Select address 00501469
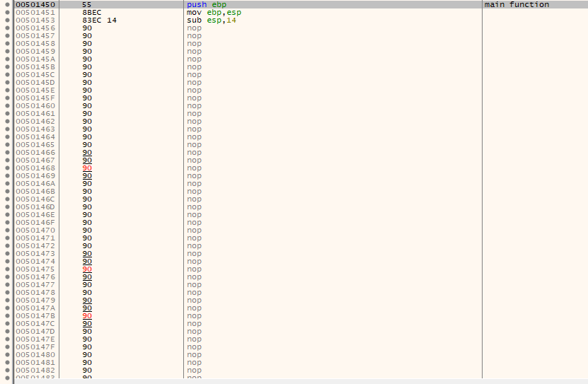This screenshot has width=588, height=384. tap(35, 175)
